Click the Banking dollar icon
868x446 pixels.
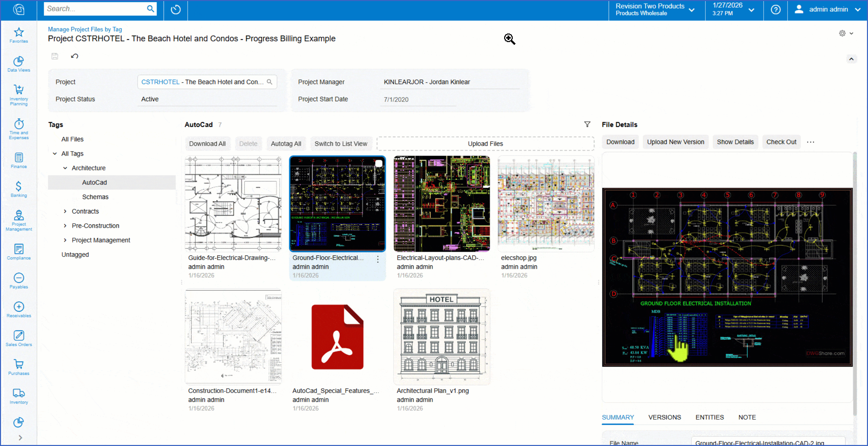18,186
